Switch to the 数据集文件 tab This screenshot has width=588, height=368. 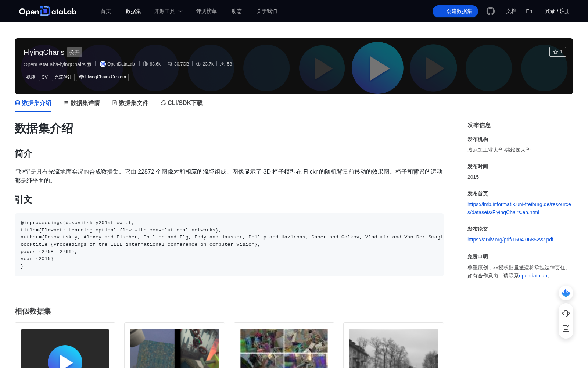point(130,103)
